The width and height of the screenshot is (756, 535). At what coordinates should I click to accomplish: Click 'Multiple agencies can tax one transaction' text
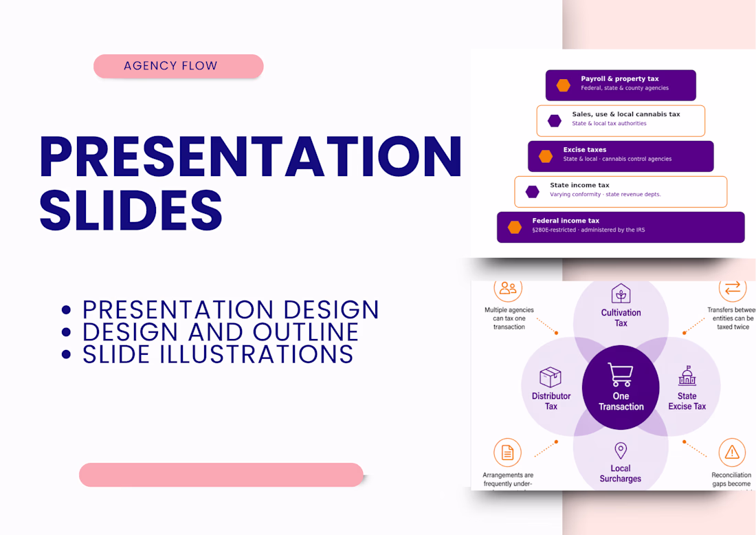[x=509, y=318]
